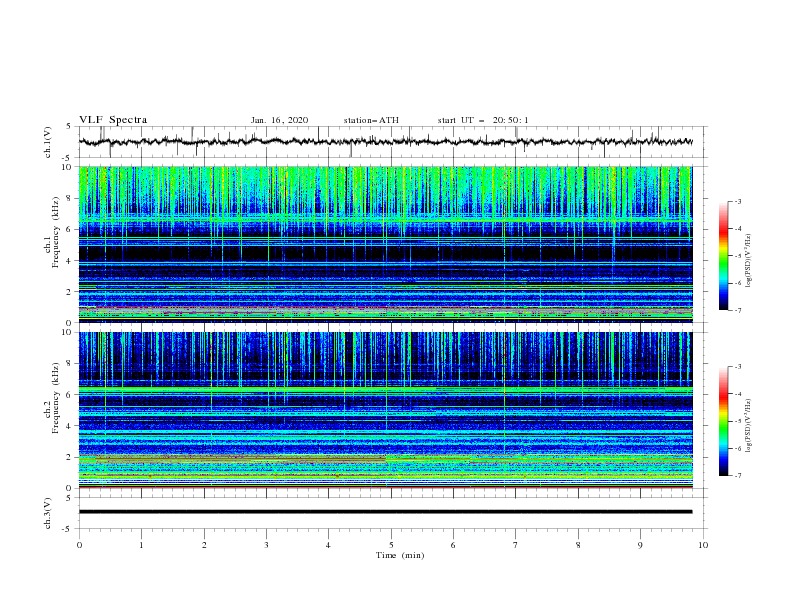Click the time axis tick label "3"

[x=266, y=545]
